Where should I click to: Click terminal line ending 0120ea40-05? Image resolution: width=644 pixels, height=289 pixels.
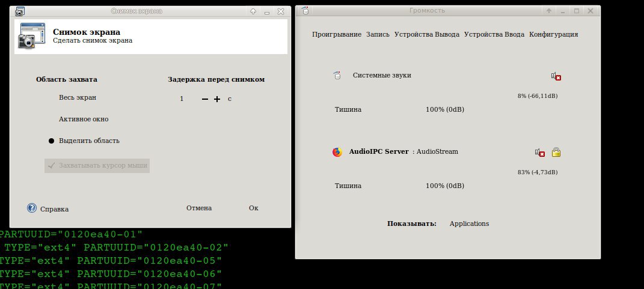[x=111, y=261]
